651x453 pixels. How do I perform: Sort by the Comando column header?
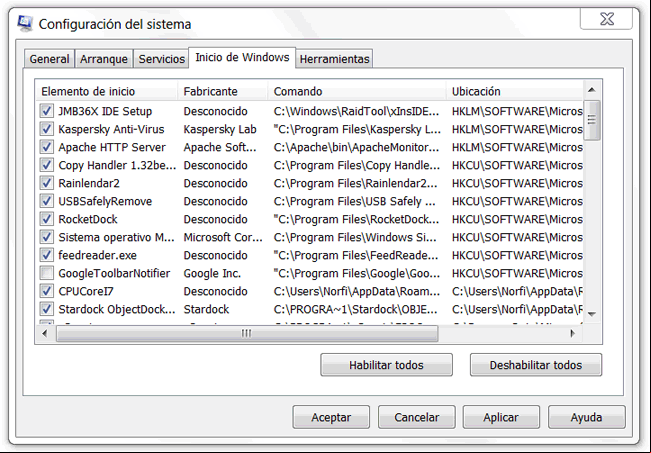click(357, 91)
